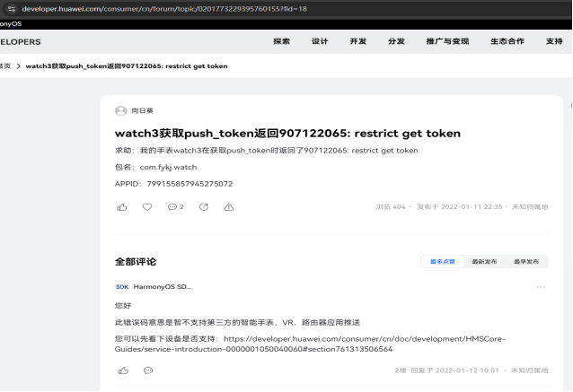This screenshot has width=573, height=392.
Task: Click the 首页 breadcrumb link
Action: click(x=5, y=66)
